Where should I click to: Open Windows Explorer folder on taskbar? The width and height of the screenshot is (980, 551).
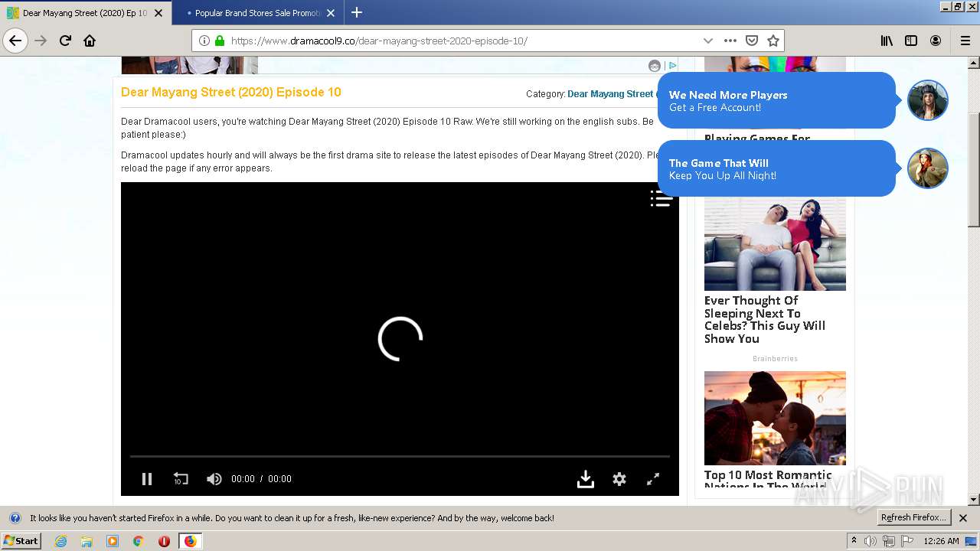pos(87,541)
